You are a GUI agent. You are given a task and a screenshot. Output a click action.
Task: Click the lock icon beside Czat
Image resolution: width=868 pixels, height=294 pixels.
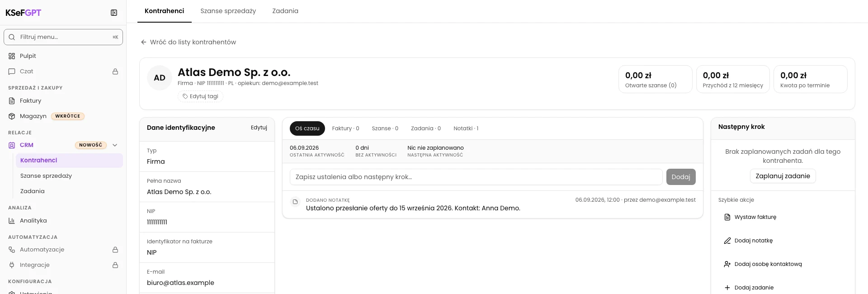coord(115,71)
